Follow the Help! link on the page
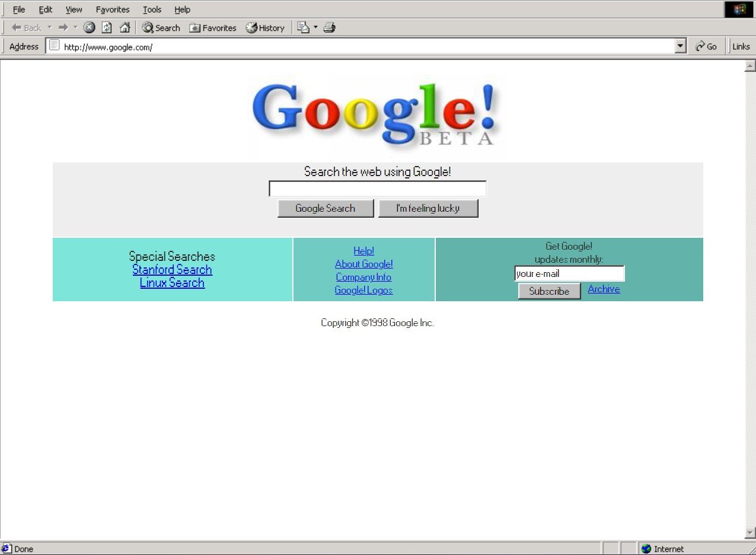756x555 pixels. pos(363,251)
